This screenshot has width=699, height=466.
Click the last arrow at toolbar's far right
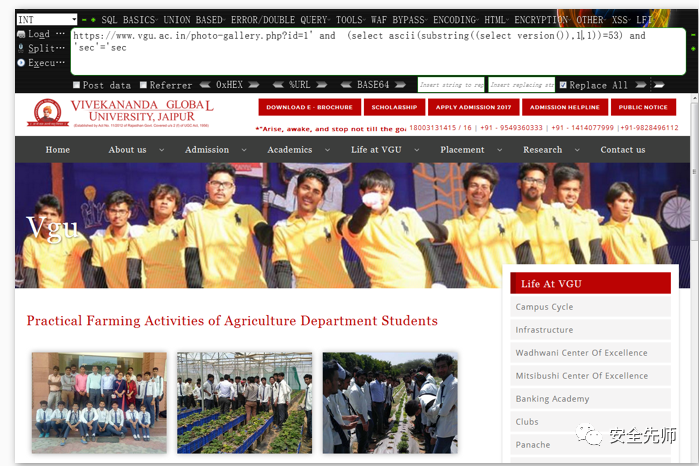(659, 85)
